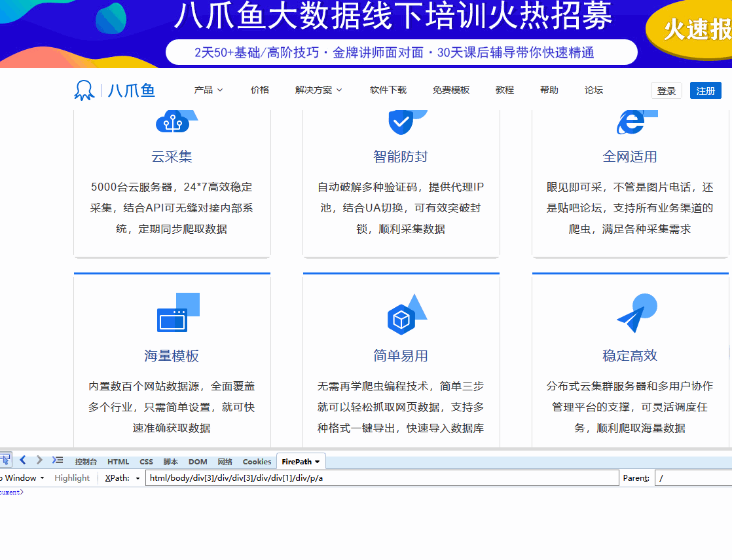Switch to the Cookies tab
The image size is (732, 560).
[257, 462]
